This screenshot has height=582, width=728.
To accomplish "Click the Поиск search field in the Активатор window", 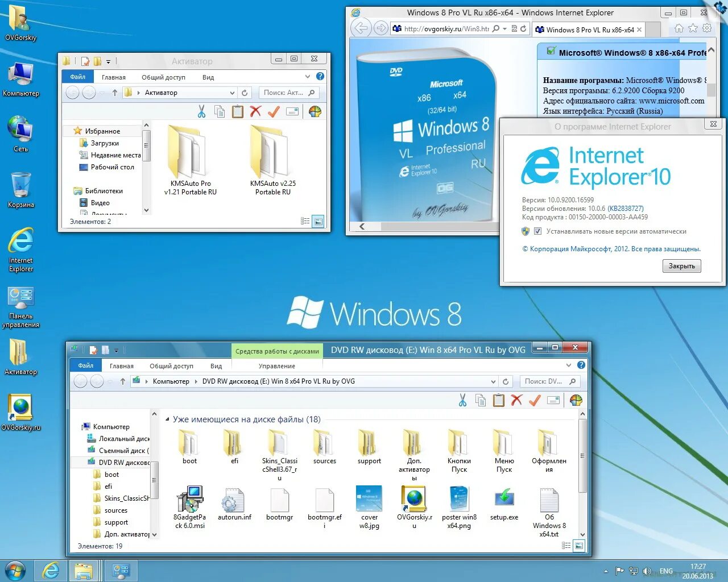I will (289, 93).
